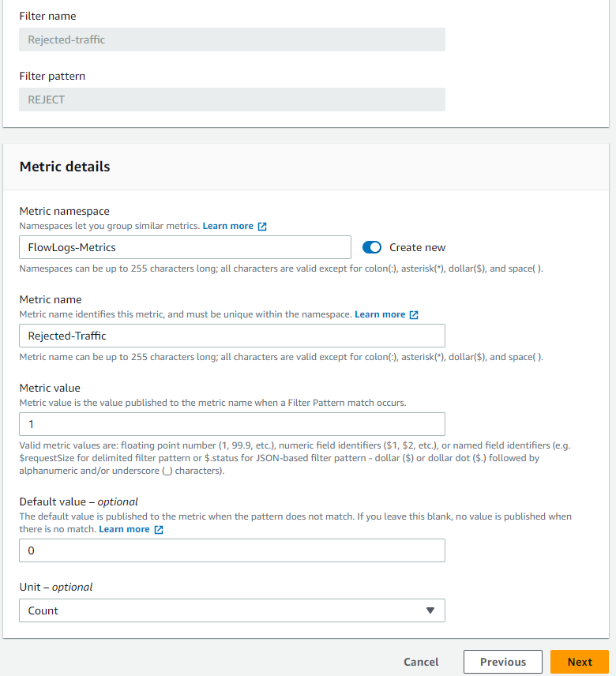The image size is (616, 676).
Task: Click Learn more under Metric namespace
Action: coord(228,225)
